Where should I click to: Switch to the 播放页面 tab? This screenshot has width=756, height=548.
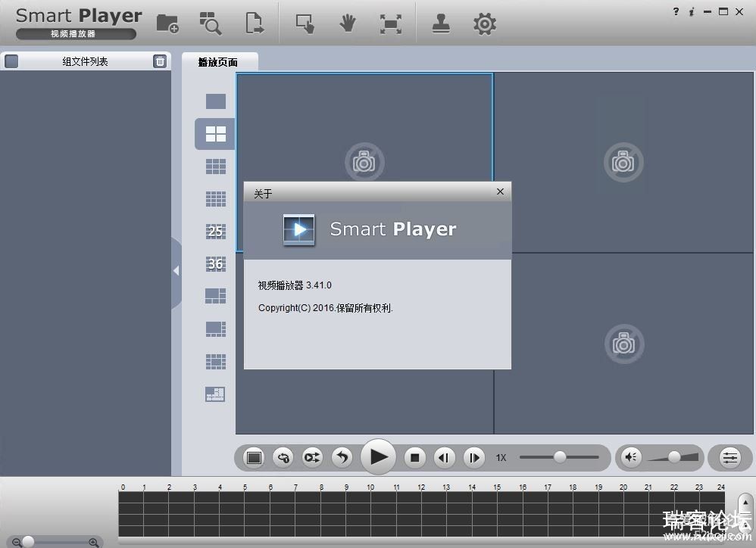(x=218, y=62)
